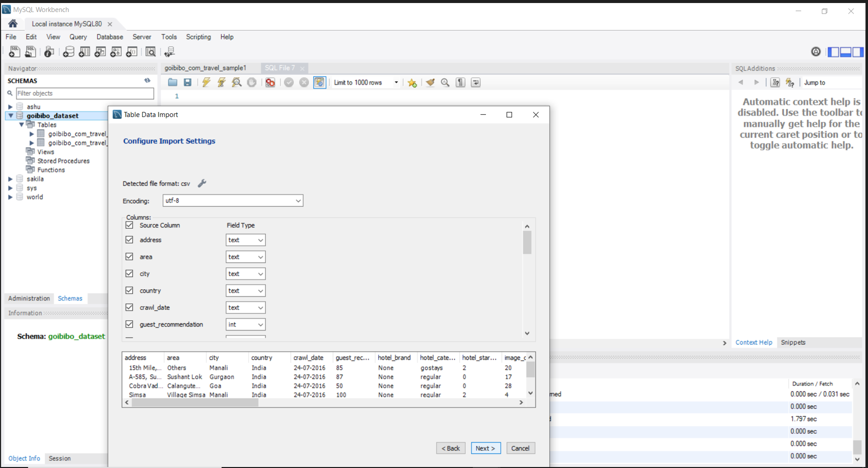Uncheck the crawl_date source column

(129, 307)
